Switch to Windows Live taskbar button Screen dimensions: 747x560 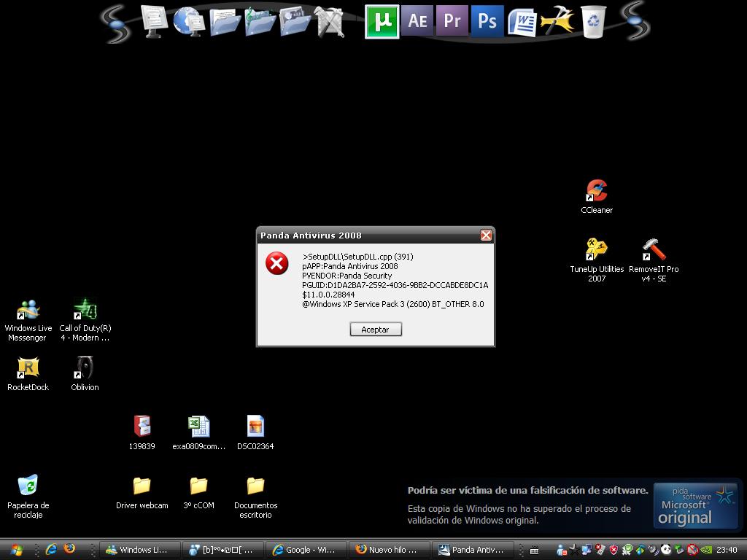pyautogui.click(x=139, y=550)
